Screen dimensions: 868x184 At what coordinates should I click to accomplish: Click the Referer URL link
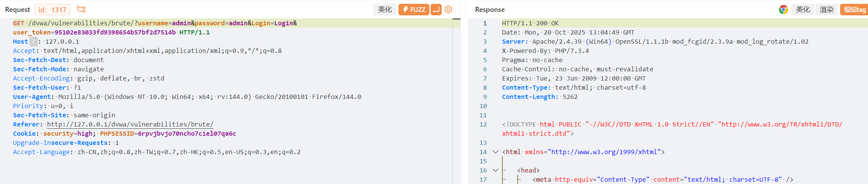(x=130, y=124)
